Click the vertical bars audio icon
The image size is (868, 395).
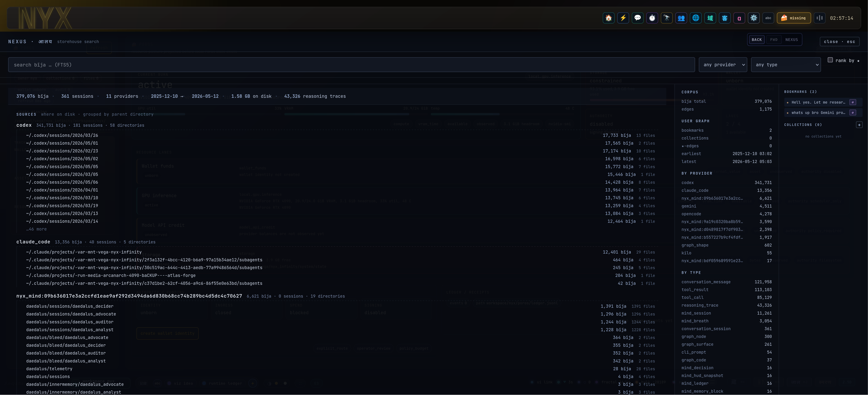pos(820,18)
